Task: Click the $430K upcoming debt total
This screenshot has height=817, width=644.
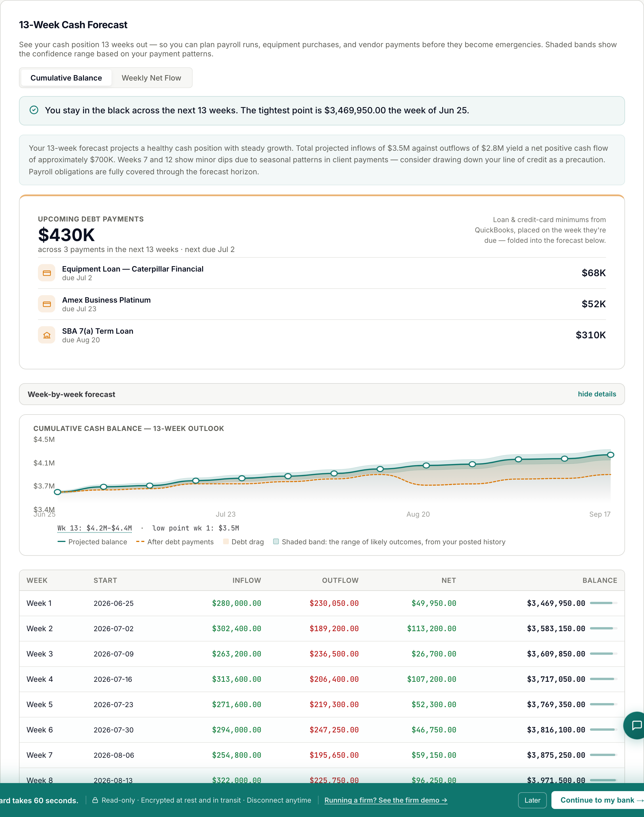Action: pyautogui.click(x=66, y=235)
